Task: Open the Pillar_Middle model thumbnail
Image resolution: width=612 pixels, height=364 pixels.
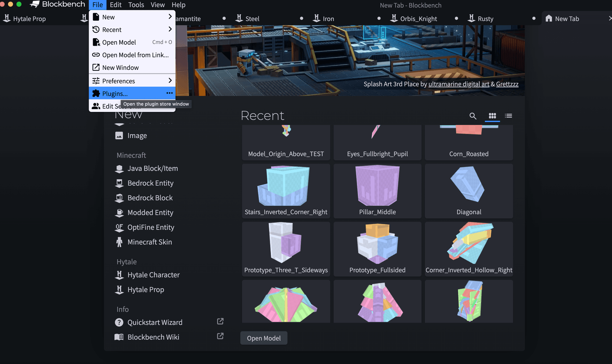Action: click(377, 191)
